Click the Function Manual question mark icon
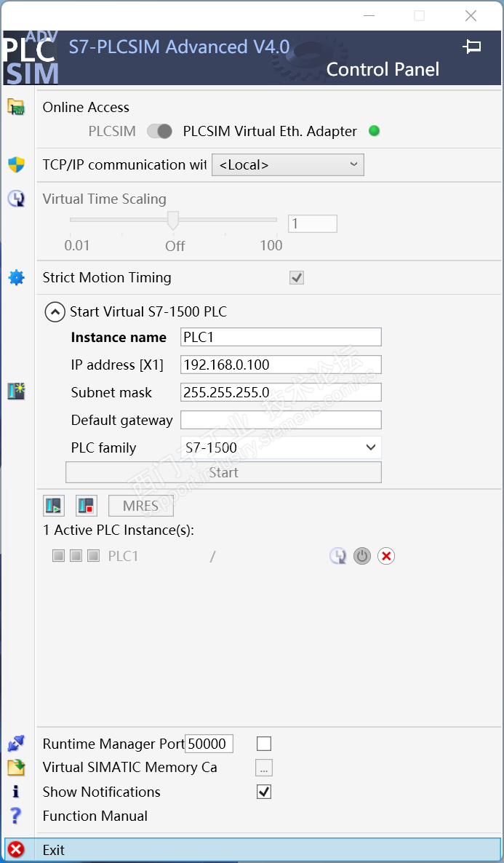The height and width of the screenshot is (863, 504). (16, 816)
